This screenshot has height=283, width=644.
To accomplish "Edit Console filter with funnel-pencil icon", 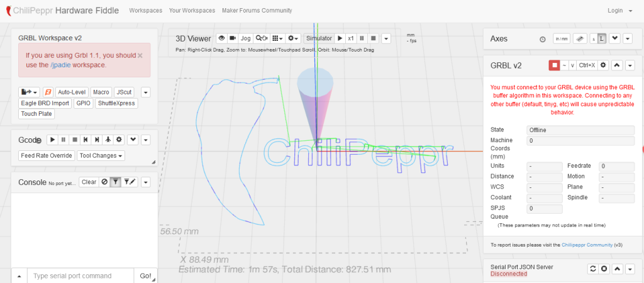I will point(130,182).
